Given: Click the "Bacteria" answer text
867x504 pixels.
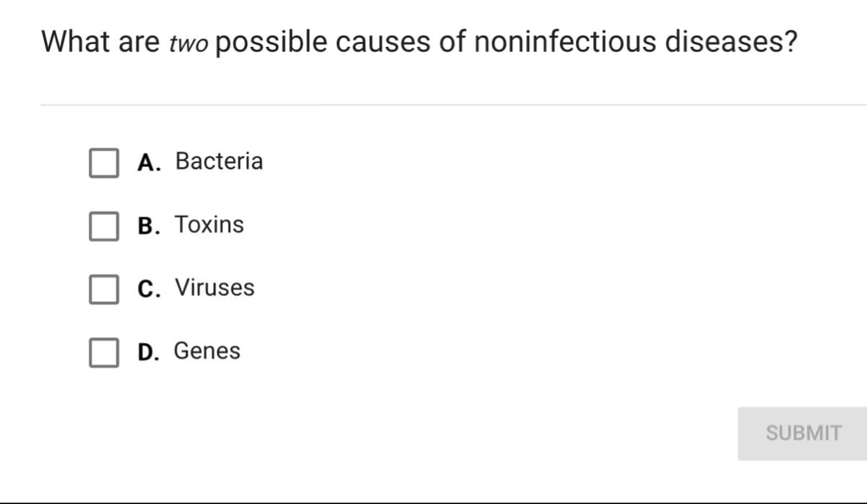Looking at the screenshot, I should click(219, 161).
